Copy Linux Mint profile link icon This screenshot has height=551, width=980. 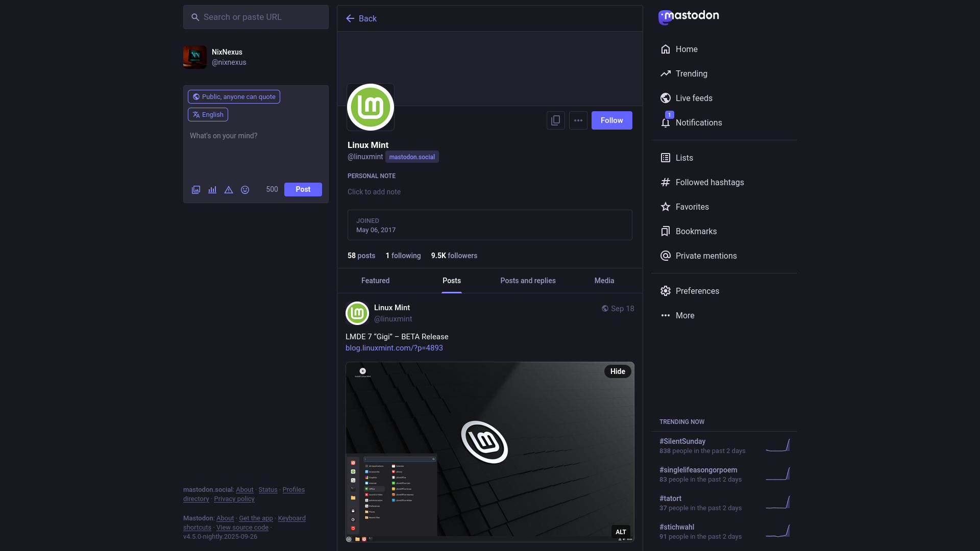pyautogui.click(x=555, y=120)
